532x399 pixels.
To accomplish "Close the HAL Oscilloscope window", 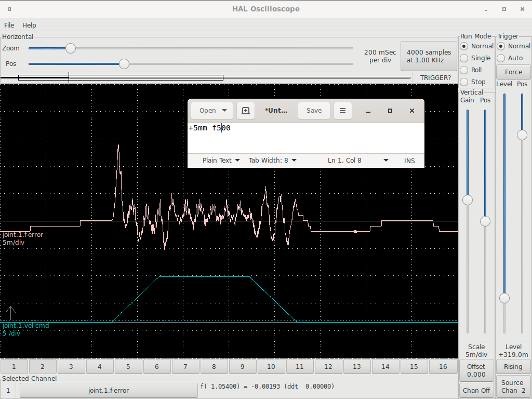I will coord(522,9).
